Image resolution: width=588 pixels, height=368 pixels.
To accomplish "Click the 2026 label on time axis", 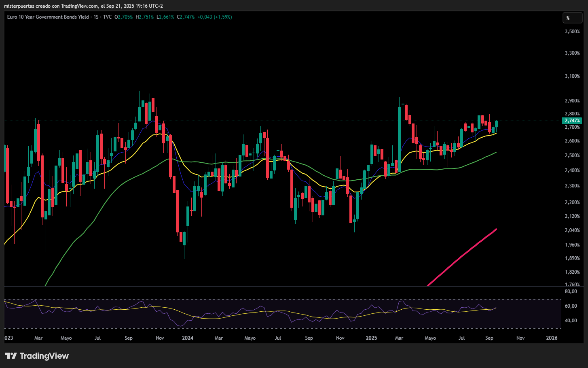I will [552, 338].
